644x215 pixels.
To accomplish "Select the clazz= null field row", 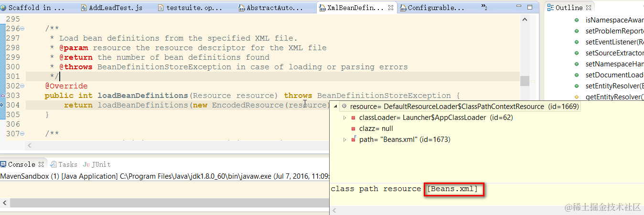I will (x=376, y=129).
